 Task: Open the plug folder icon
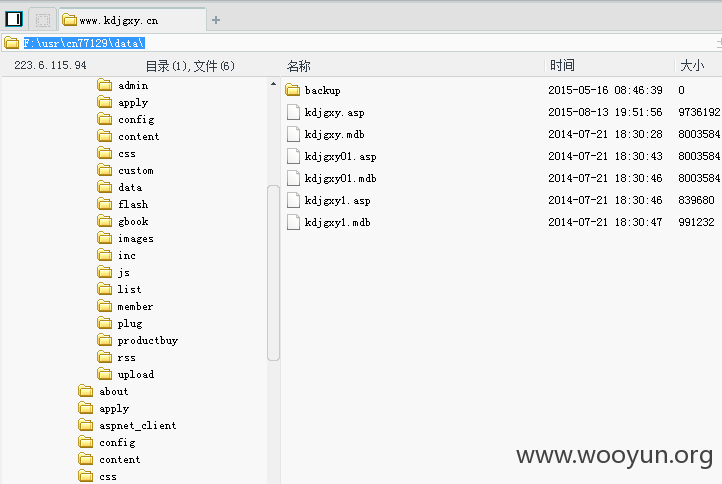tap(105, 323)
